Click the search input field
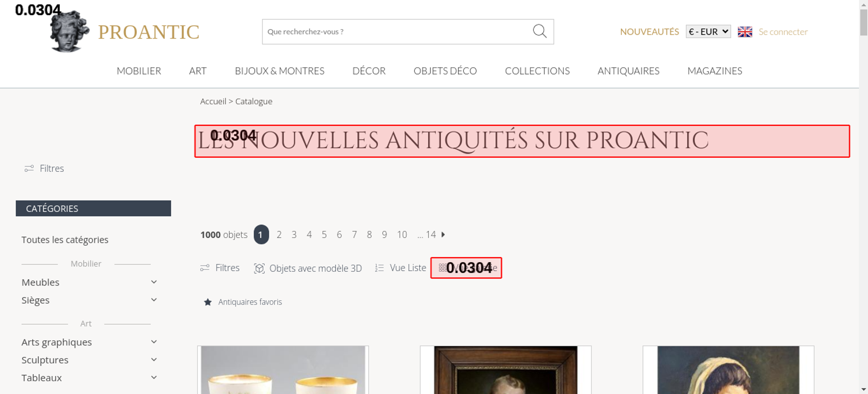 (x=396, y=32)
